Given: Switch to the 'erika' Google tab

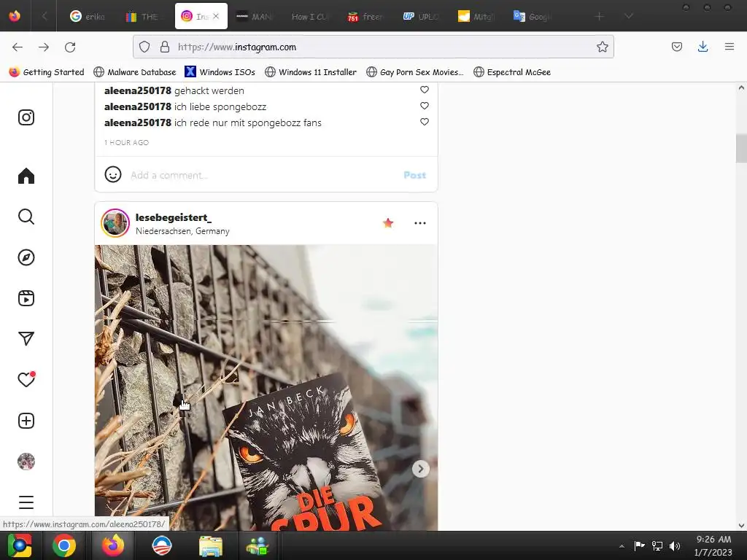Looking at the screenshot, I should (x=88, y=16).
